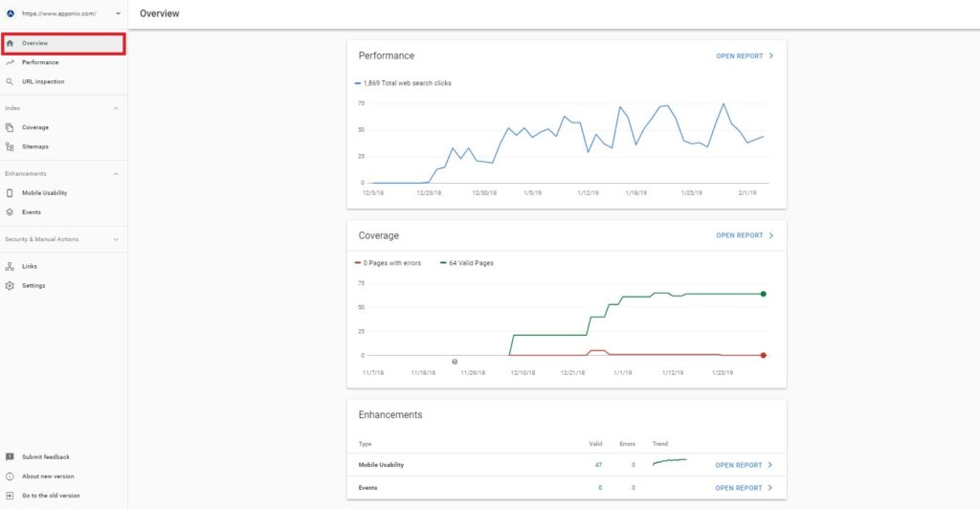This screenshot has height=509, width=980.
Task: Click Go to the old version
Action: pyautogui.click(x=51, y=496)
